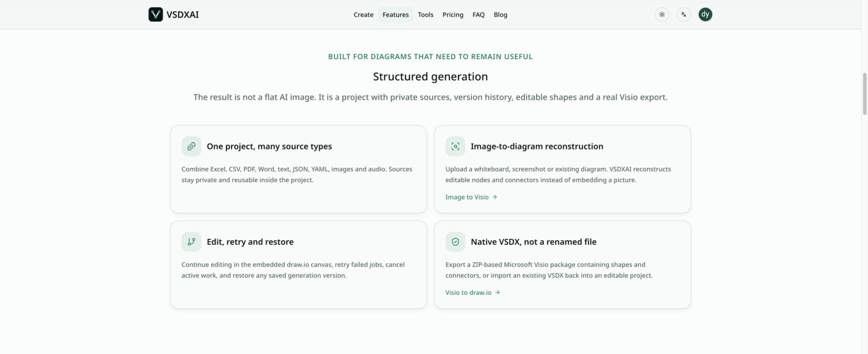Click the description starting 'Combine Excel, CSV, PDF'

click(x=297, y=174)
